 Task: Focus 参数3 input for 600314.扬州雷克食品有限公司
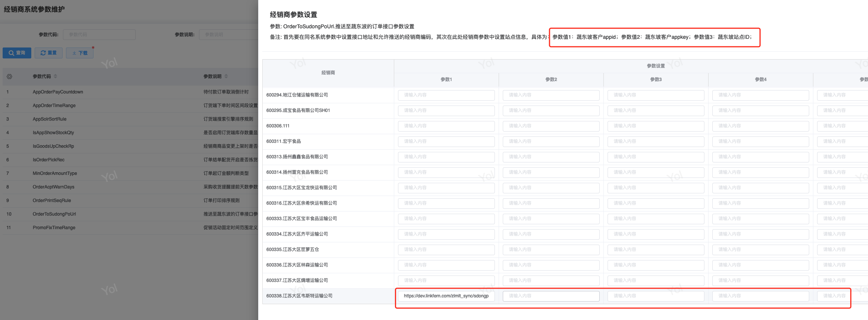(656, 172)
